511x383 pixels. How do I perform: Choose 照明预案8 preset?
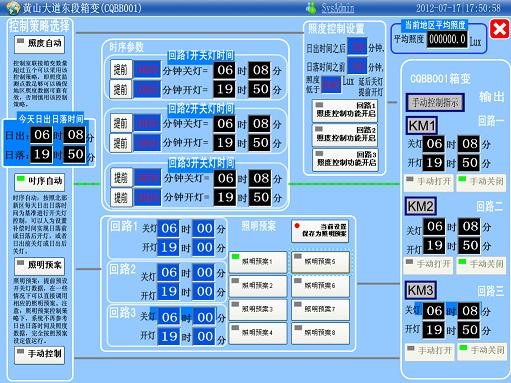point(320,333)
